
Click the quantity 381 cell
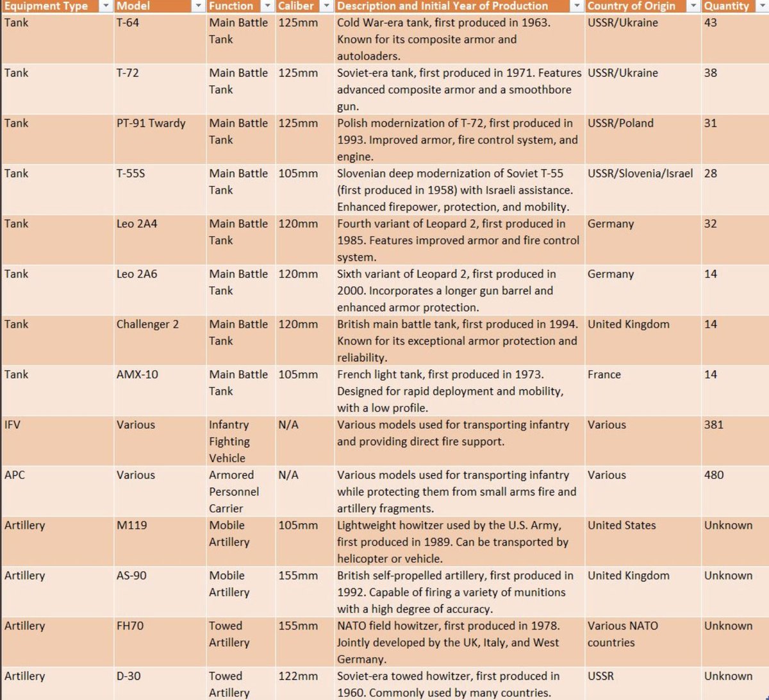pyautogui.click(x=735, y=441)
